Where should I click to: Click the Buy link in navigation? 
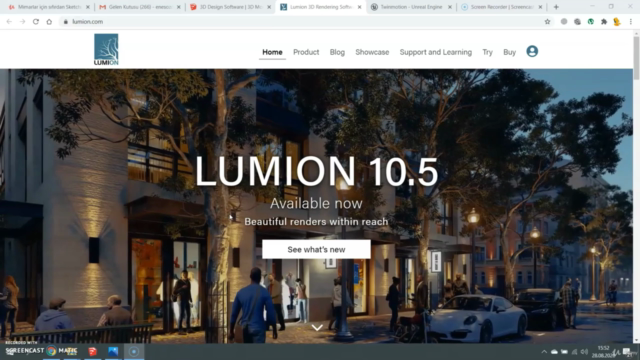[509, 52]
